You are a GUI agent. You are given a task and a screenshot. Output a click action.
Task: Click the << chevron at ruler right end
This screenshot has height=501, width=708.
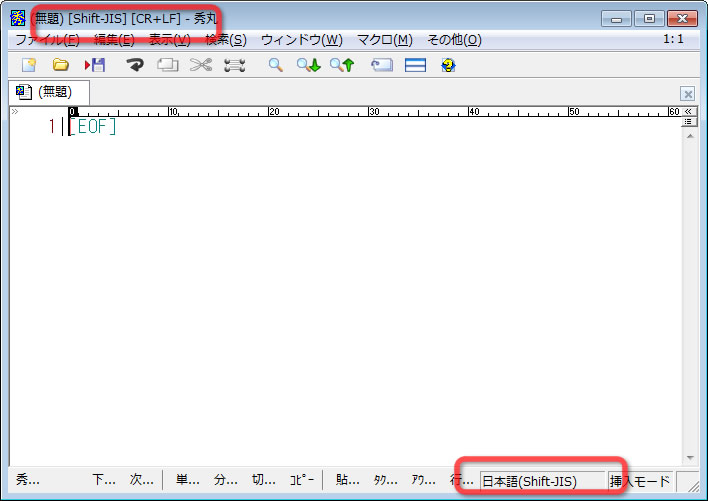(688, 111)
